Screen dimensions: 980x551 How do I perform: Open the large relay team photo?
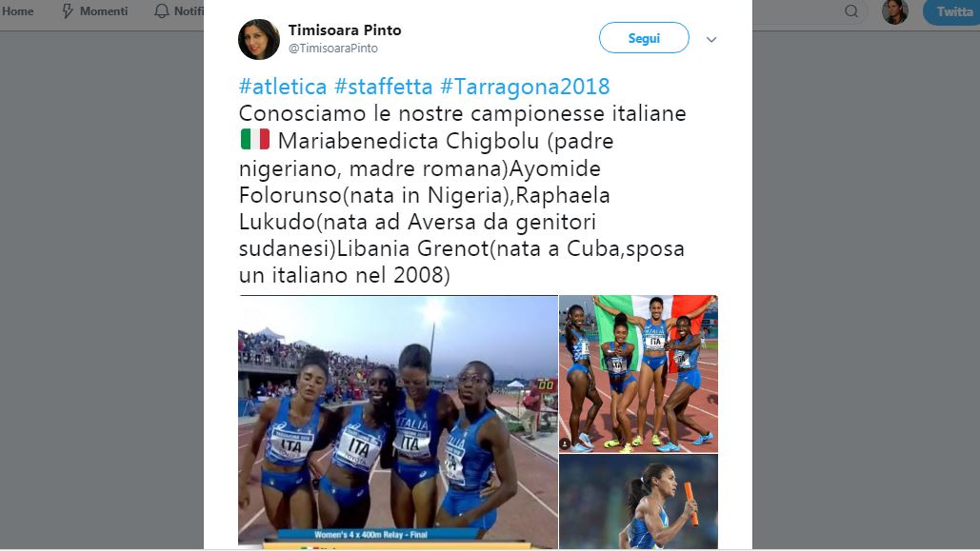(x=398, y=422)
